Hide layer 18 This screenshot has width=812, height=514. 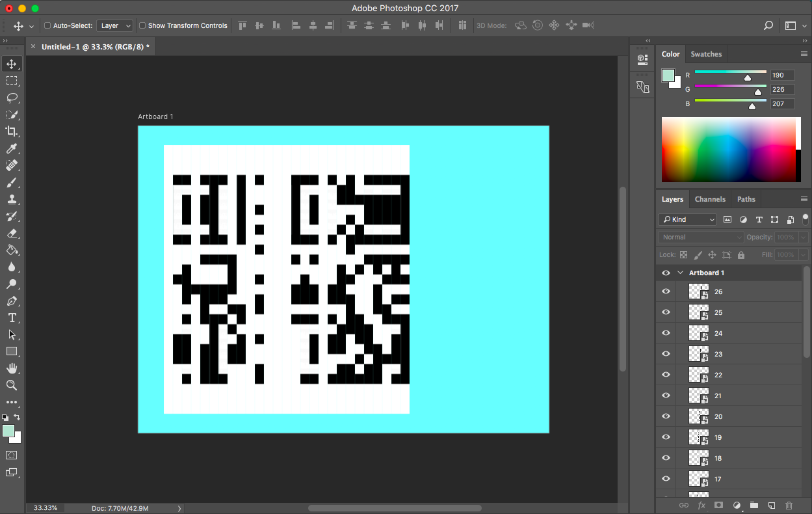(666, 458)
